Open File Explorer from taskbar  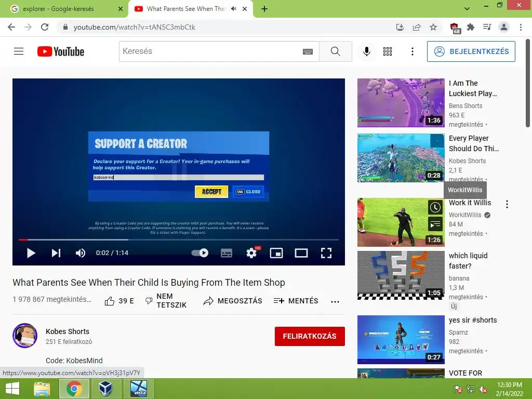pyautogui.click(x=42, y=389)
